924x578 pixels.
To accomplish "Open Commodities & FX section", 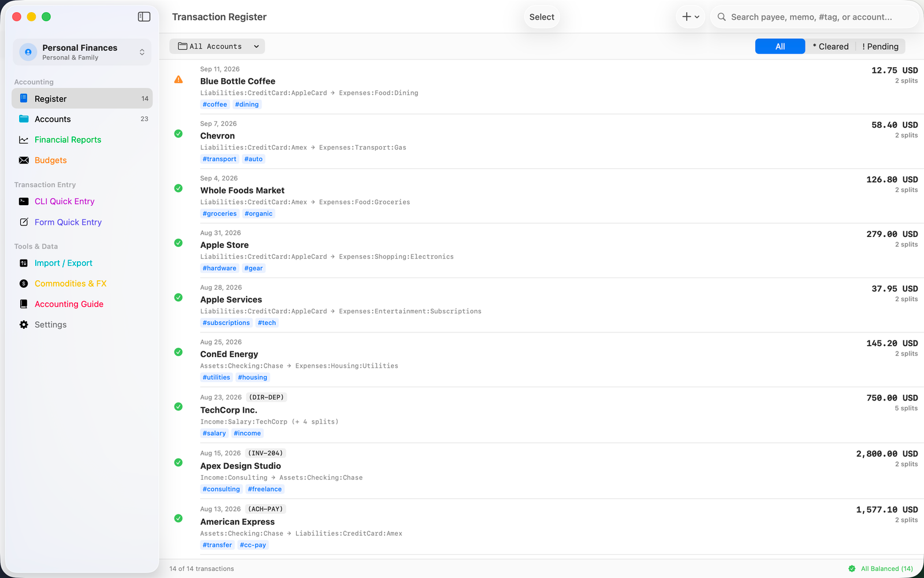I will [x=82, y=284].
